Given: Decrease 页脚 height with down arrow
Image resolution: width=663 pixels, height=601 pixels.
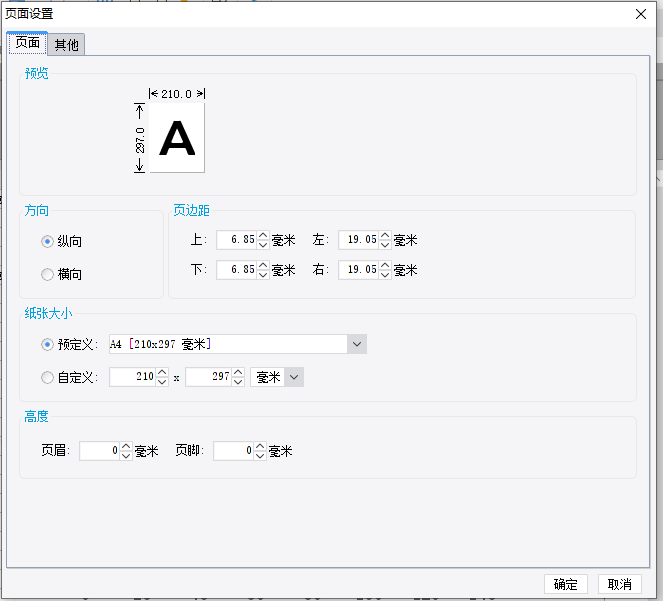Looking at the screenshot, I should [260, 456].
